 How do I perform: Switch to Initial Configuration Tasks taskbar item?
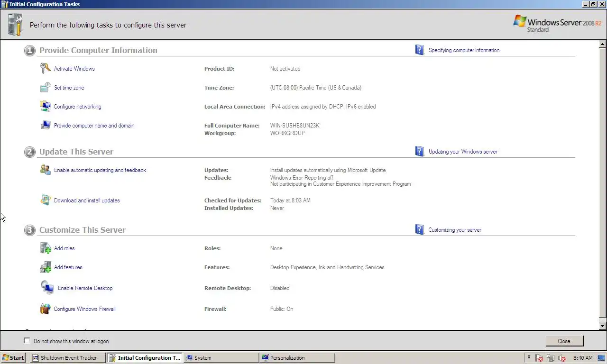pyautogui.click(x=144, y=358)
